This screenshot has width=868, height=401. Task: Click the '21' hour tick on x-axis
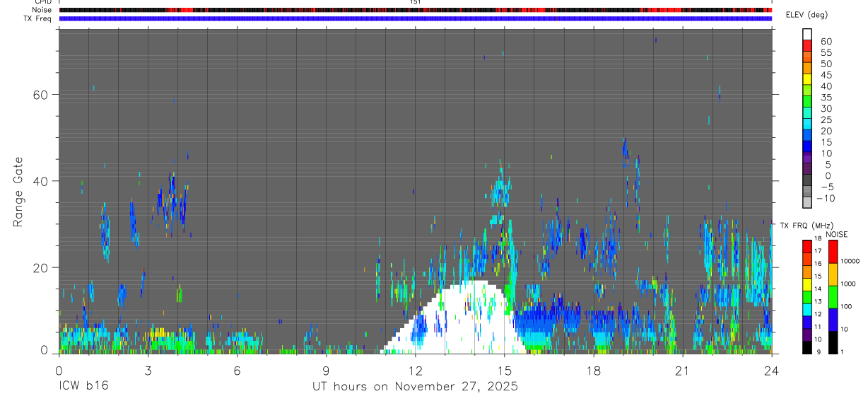pyautogui.click(x=682, y=370)
